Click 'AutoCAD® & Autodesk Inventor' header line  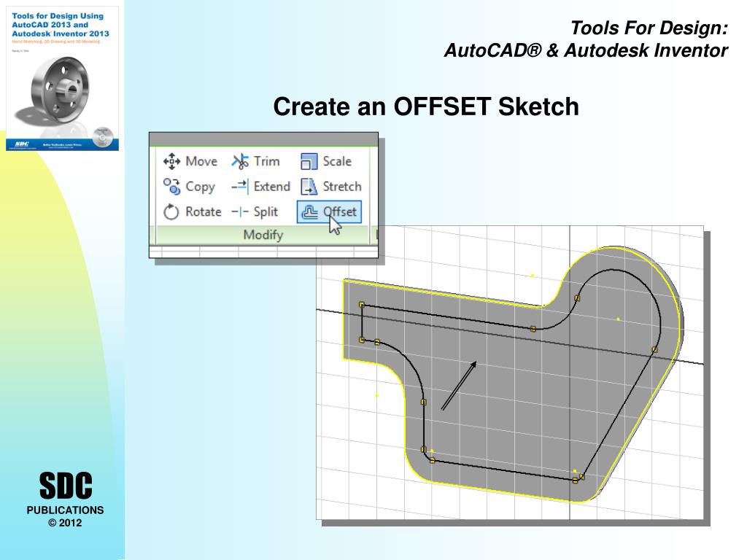586,50
